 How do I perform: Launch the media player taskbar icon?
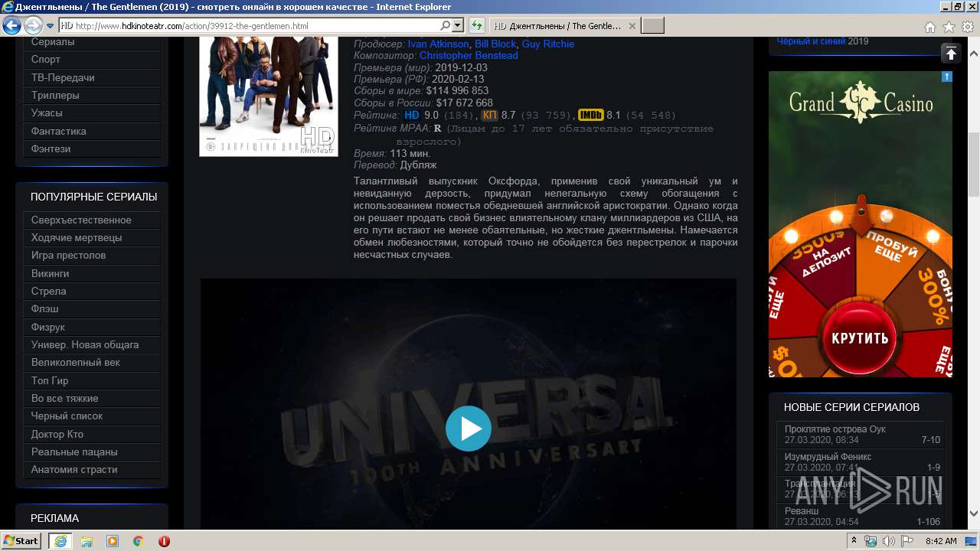click(x=113, y=541)
